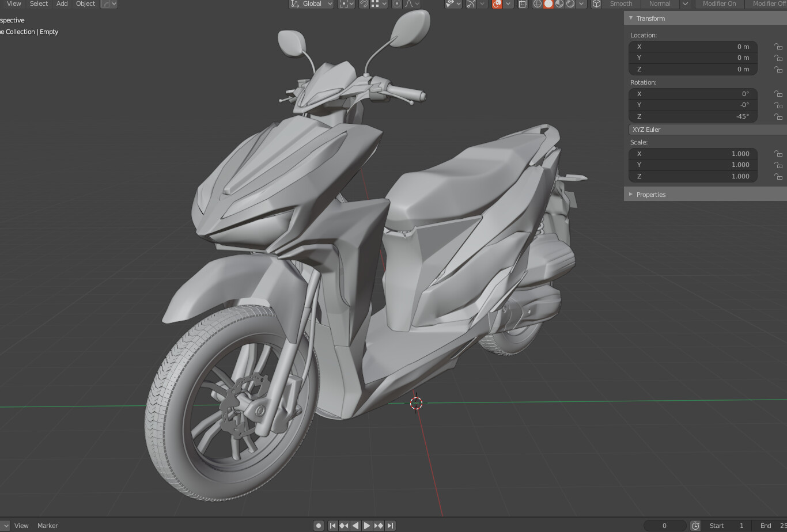Viewport: 787px width, 532px height.
Task: Click the Scale Z value field
Action: 693,176
